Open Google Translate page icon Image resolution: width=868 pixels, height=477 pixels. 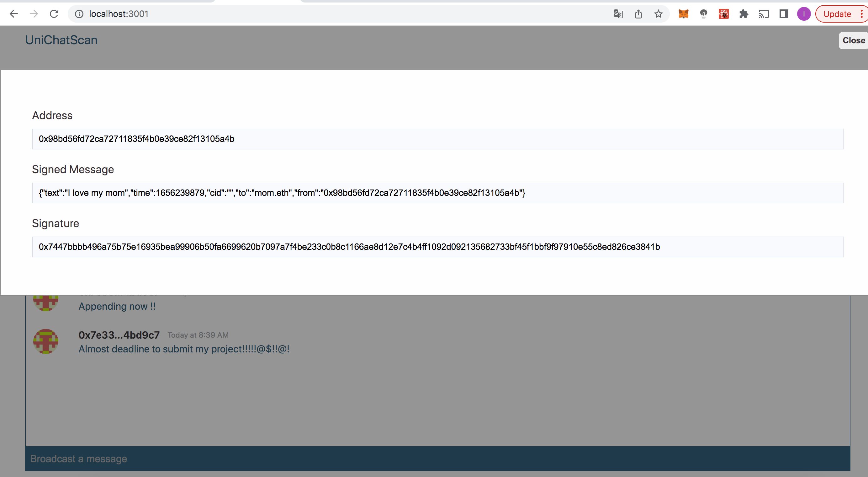618,14
